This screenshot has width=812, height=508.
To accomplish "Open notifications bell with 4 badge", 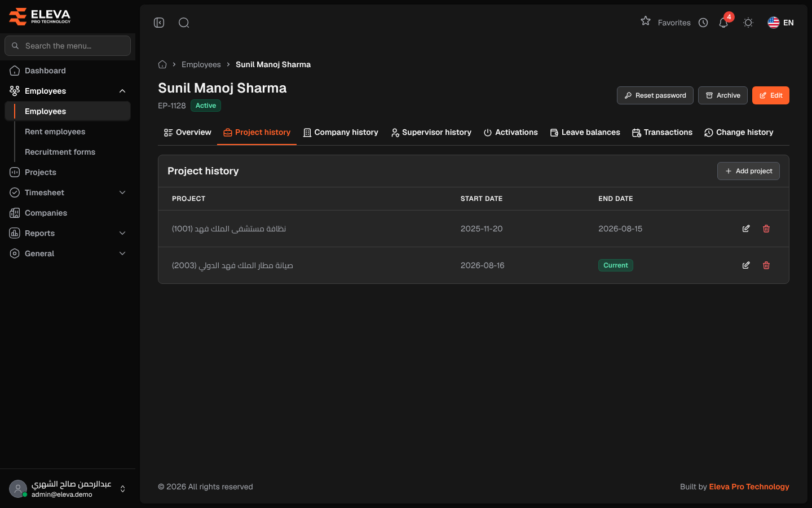I will (724, 22).
